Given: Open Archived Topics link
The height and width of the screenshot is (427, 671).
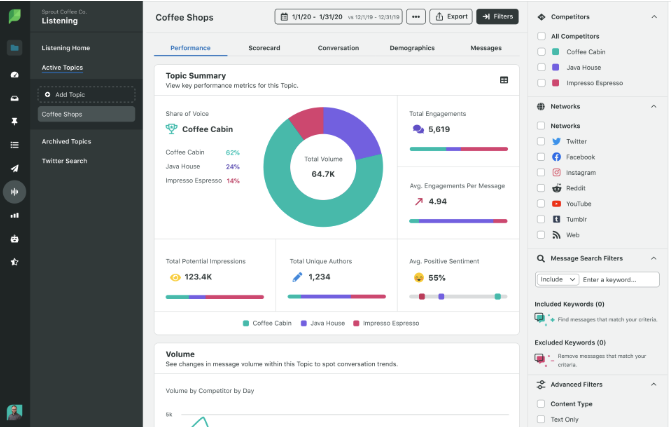Looking at the screenshot, I should point(66,141).
